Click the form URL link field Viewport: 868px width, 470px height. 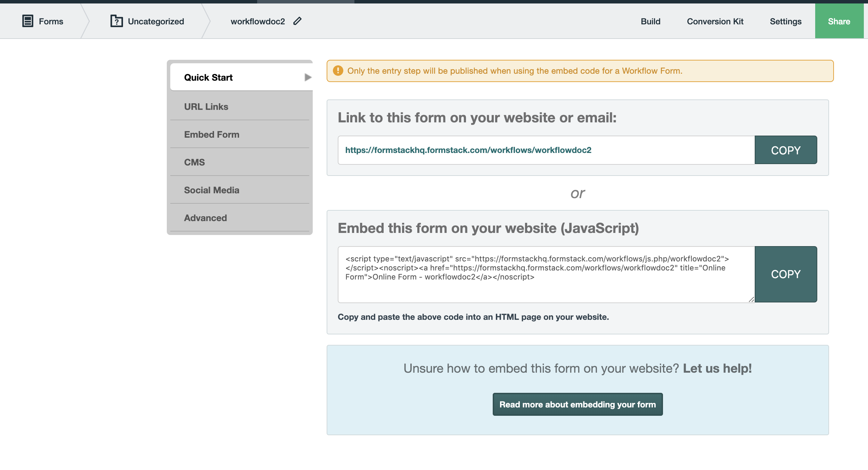546,150
